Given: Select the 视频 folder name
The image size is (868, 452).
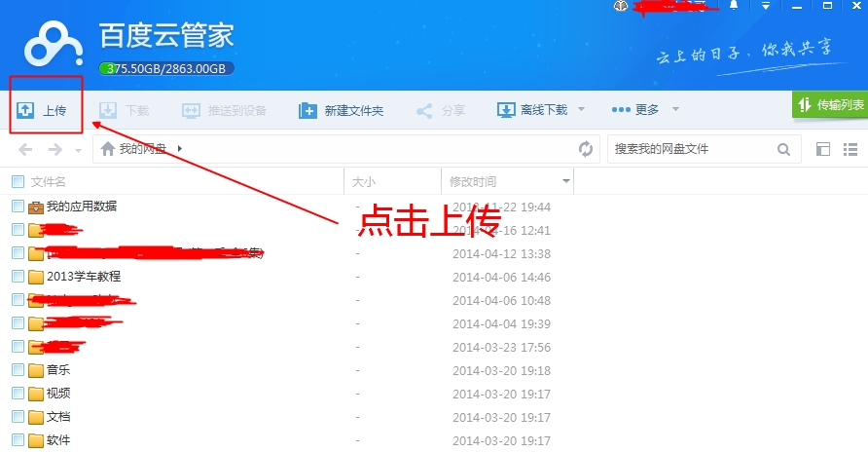Looking at the screenshot, I should click(58, 394).
